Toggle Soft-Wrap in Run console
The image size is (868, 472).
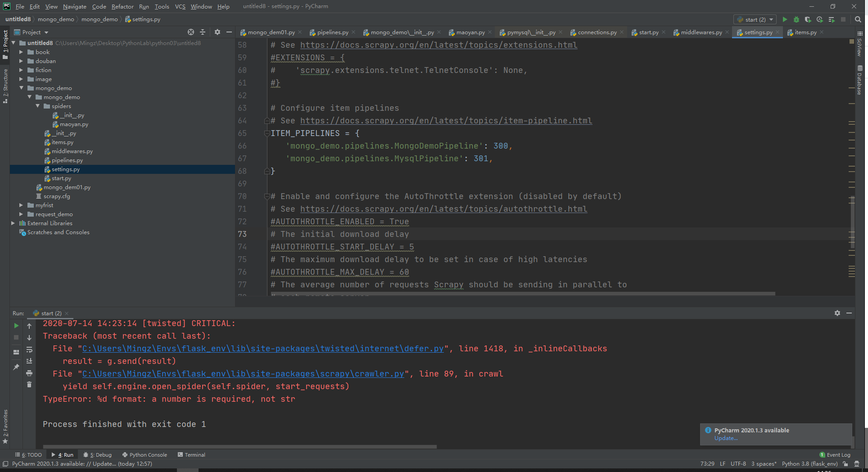(29, 349)
